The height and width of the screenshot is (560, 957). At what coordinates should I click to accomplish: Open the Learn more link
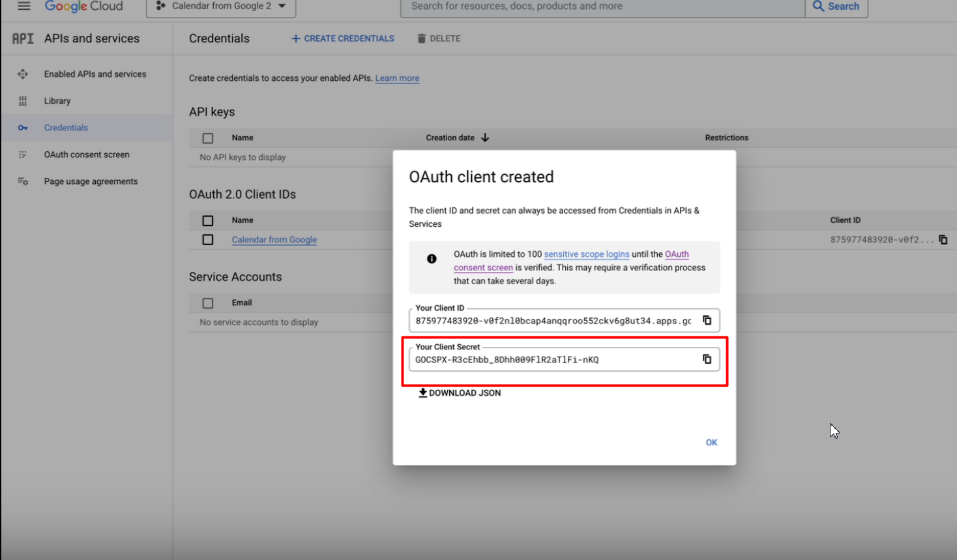[x=397, y=78]
